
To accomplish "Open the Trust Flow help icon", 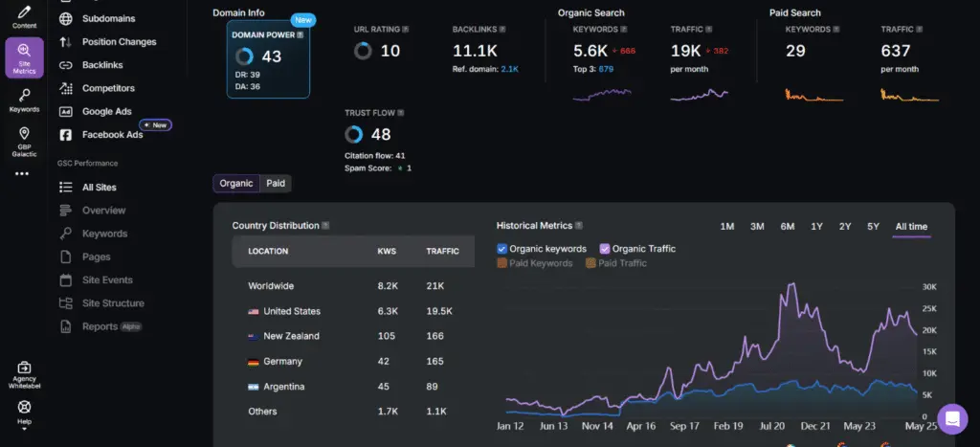I will click(x=401, y=113).
